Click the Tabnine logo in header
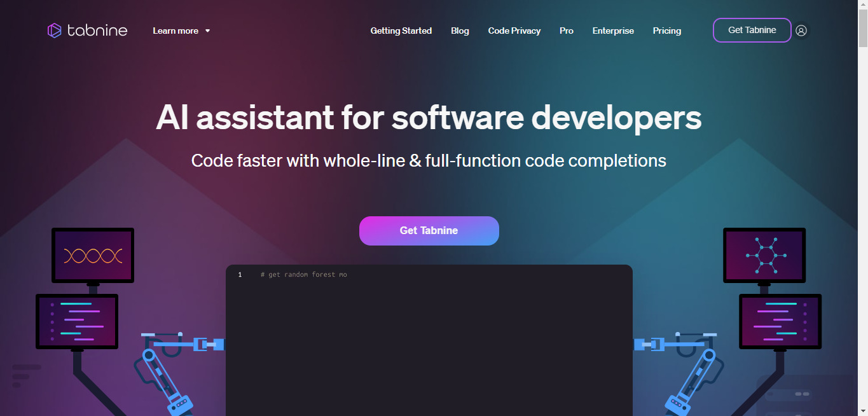The width and height of the screenshot is (868, 416). 87,31
